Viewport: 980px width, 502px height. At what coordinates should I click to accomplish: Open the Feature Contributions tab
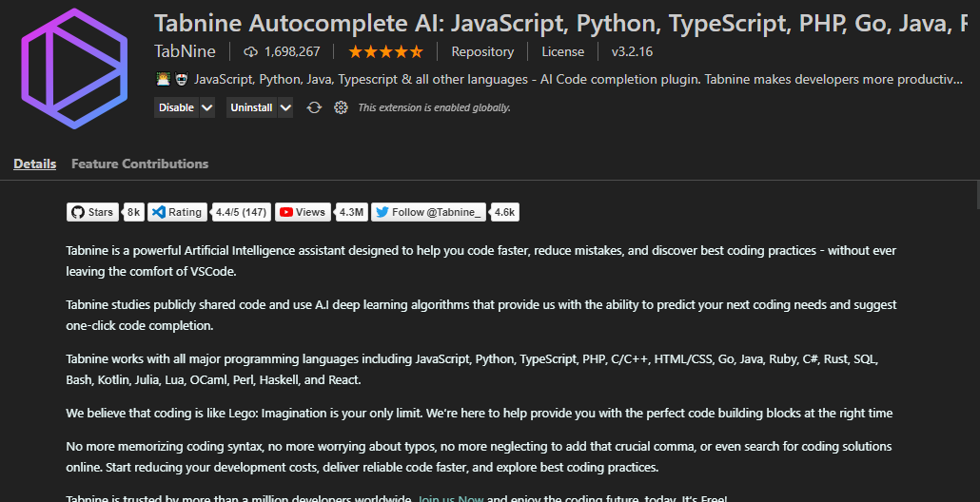pyautogui.click(x=140, y=164)
